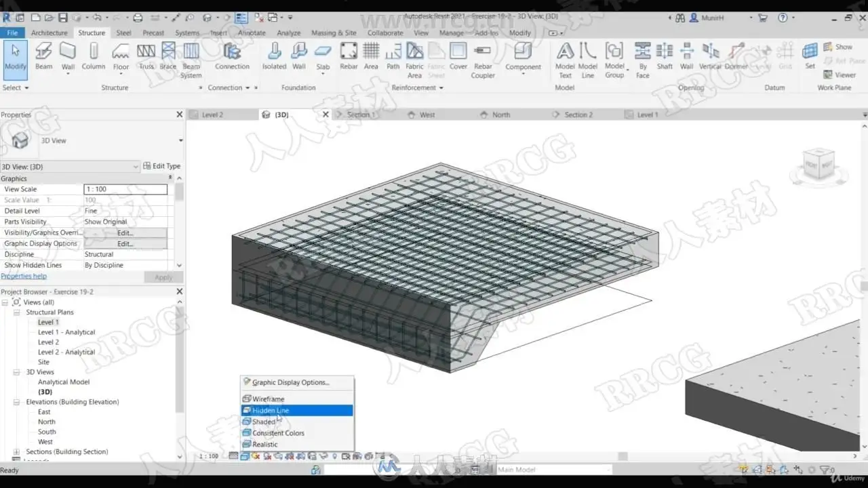Open rebar Cover settings
The image size is (868, 488).
point(458,56)
